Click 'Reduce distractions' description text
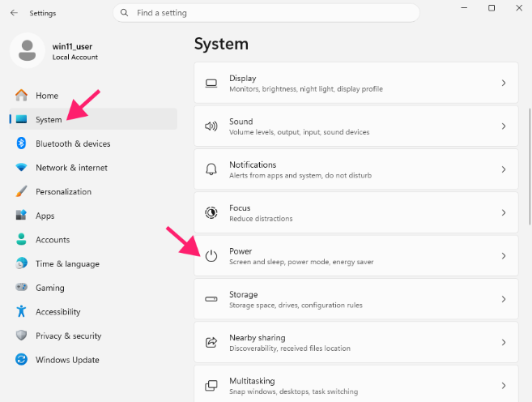 tap(261, 219)
